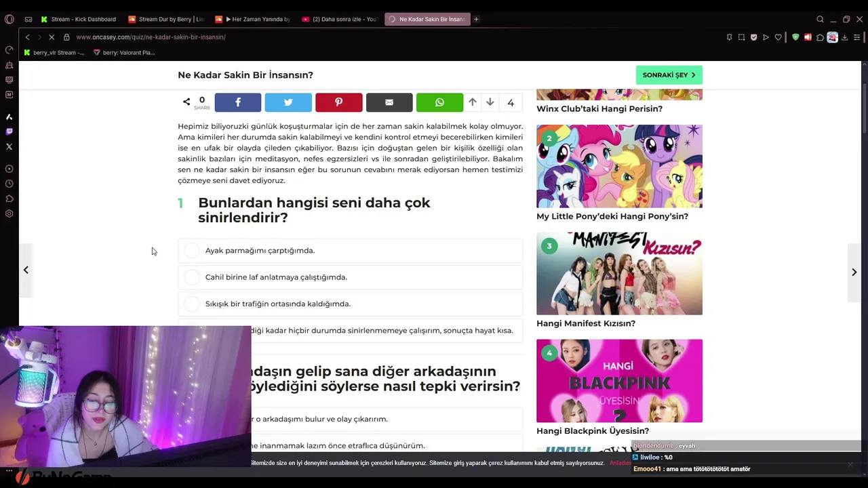Viewport: 868px width, 488px height.
Task: Upvote the quiz with up arrow
Action: [472, 102]
